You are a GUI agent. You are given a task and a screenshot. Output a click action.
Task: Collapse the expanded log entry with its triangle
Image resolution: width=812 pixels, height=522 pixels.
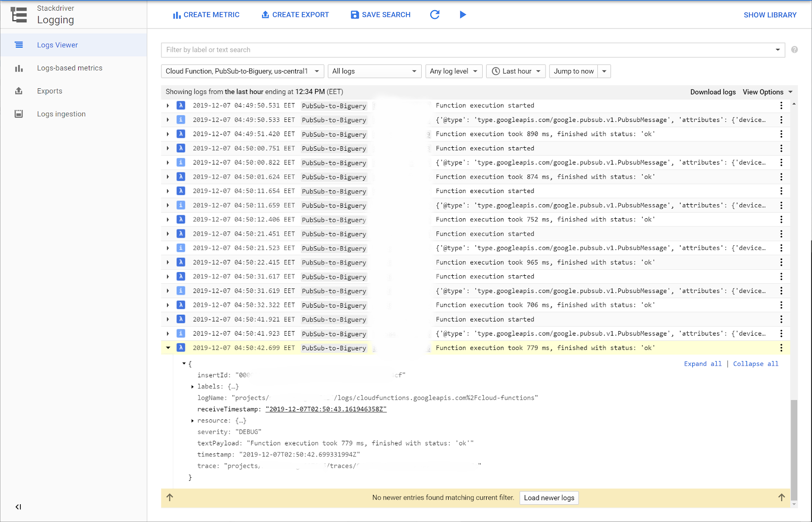click(x=168, y=348)
